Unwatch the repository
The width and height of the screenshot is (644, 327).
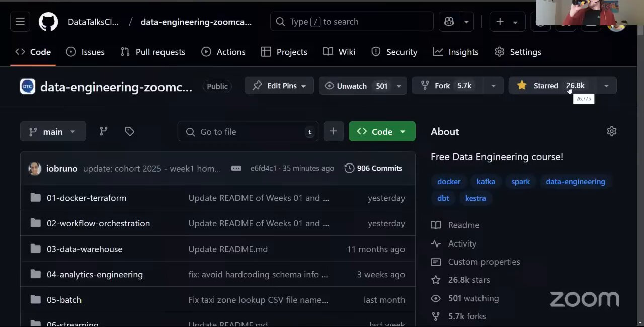[352, 86]
